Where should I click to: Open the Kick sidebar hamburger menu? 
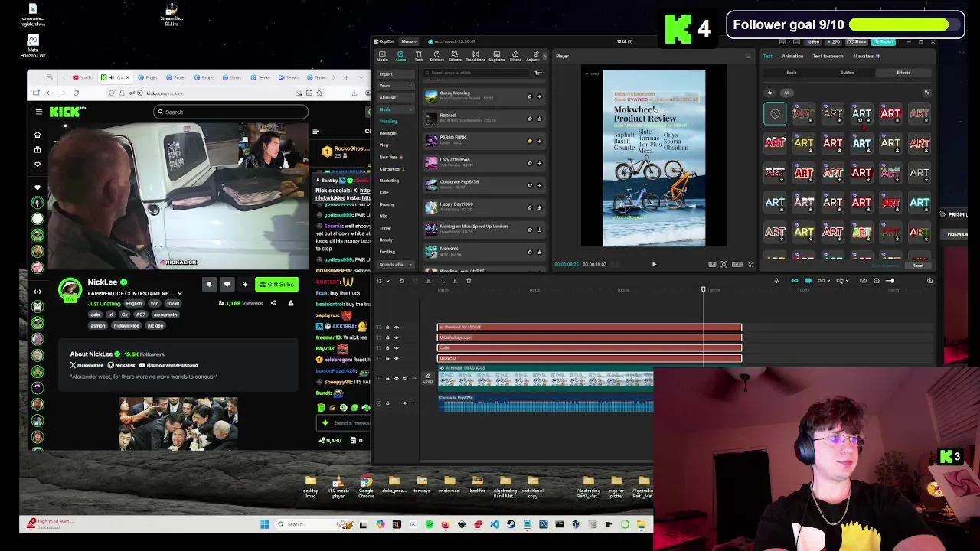click(38, 112)
